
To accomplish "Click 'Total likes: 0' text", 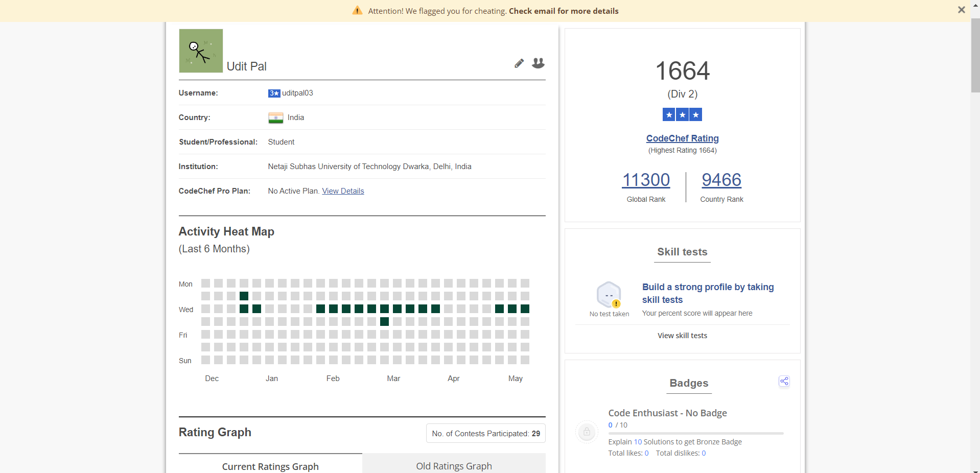I will tap(628, 453).
